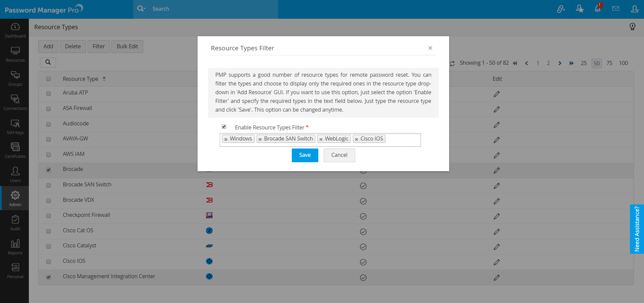Image resolution: width=644 pixels, height=303 pixels.
Task: Click the table search magnifier button
Action: (x=48, y=62)
